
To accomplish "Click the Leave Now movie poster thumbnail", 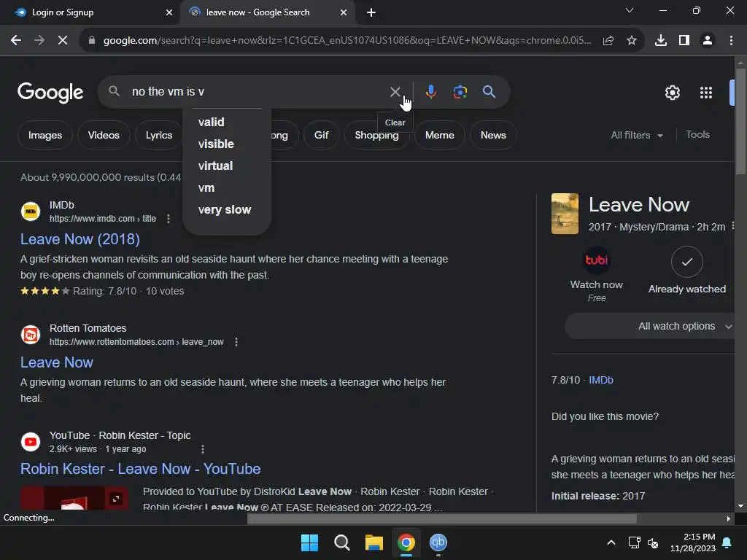I will 565,214.
